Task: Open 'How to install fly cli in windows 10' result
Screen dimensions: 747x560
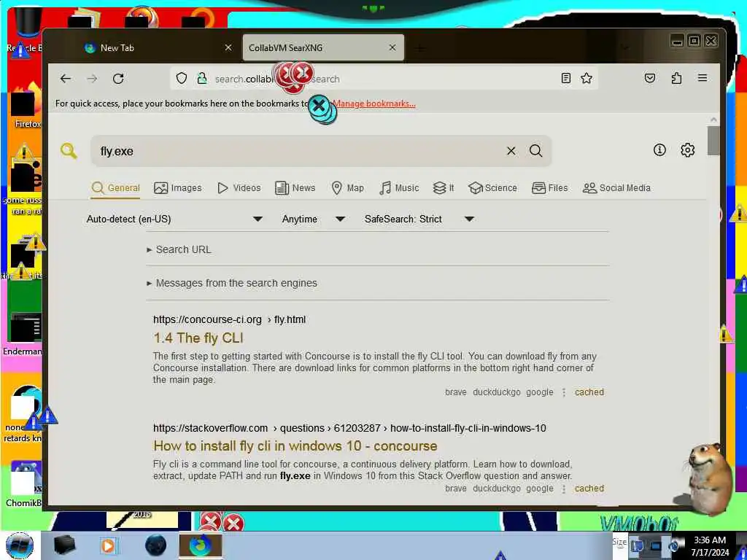Action: point(295,446)
